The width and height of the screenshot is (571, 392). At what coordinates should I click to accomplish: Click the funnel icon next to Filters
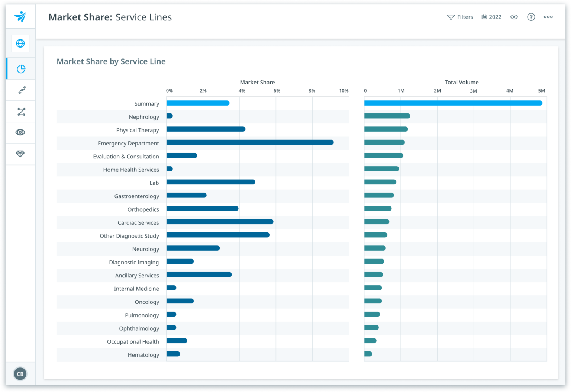tap(450, 17)
